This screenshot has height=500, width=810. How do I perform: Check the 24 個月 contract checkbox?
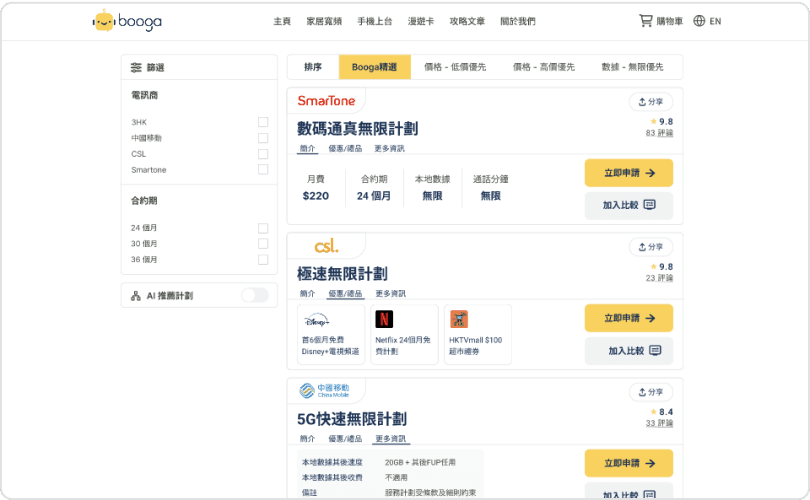263,228
